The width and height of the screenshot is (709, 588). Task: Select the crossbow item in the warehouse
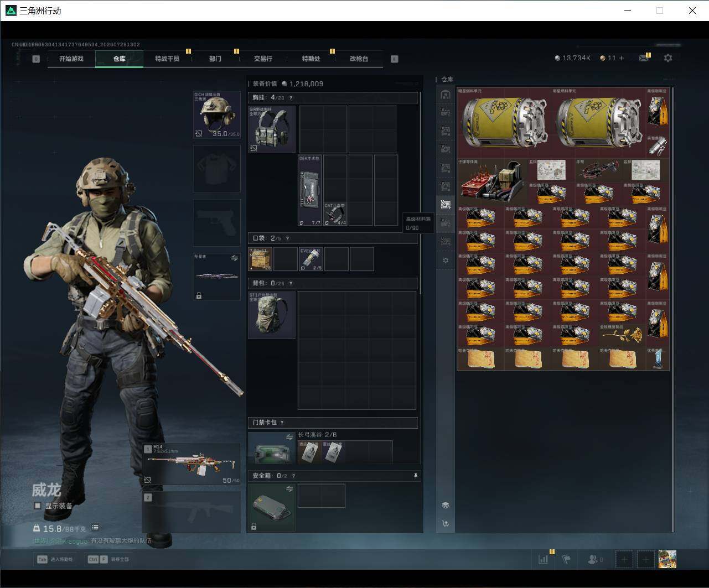point(598,170)
